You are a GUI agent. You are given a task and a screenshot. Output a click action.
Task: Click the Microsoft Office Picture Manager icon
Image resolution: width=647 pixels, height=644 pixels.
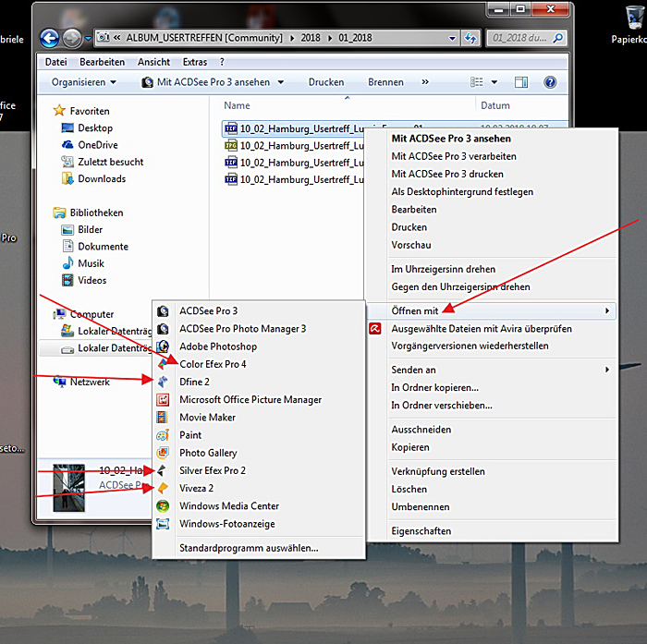163,399
